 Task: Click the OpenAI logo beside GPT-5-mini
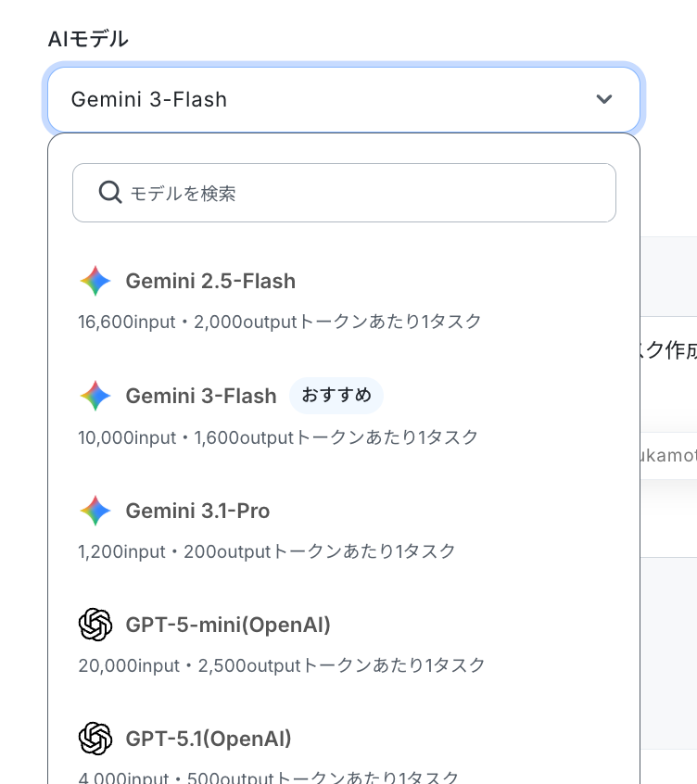pos(95,625)
